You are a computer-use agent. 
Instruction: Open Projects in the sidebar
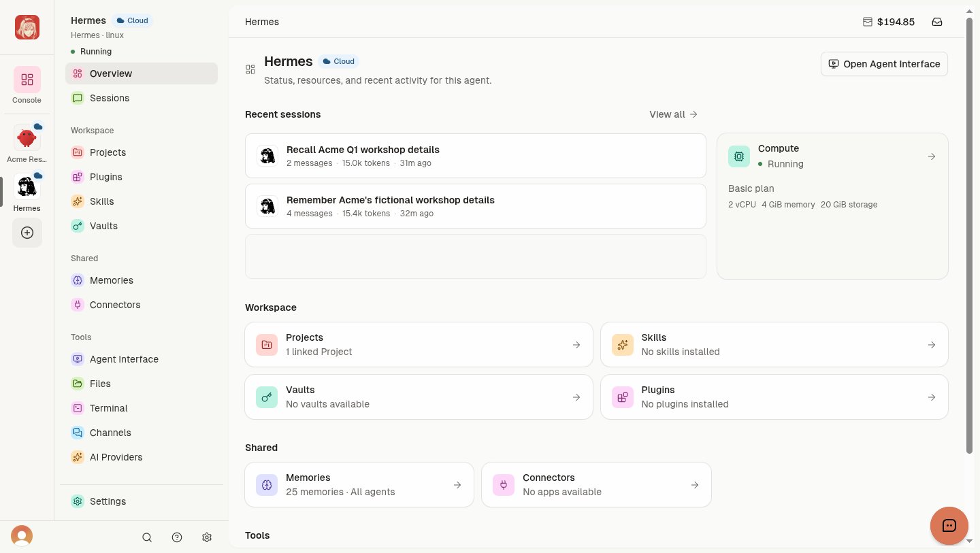(x=142, y=152)
